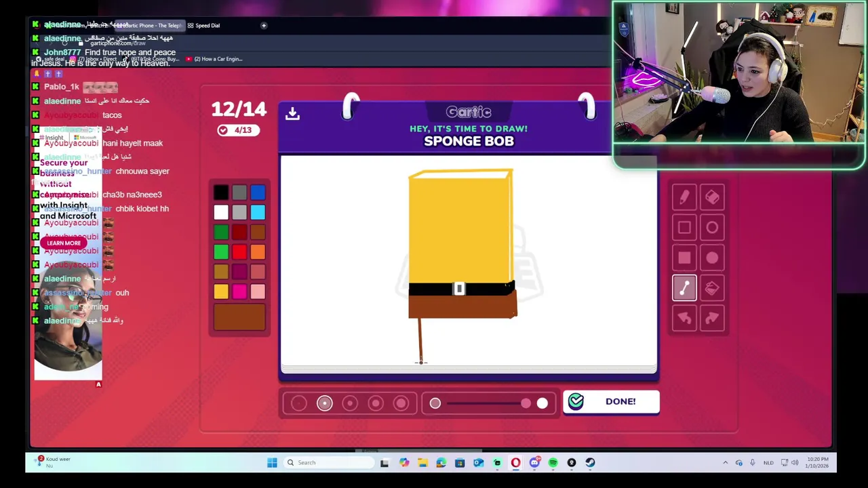This screenshot has width=868, height=488.
Task: Activate the Line tool
Action: (684, 288)
